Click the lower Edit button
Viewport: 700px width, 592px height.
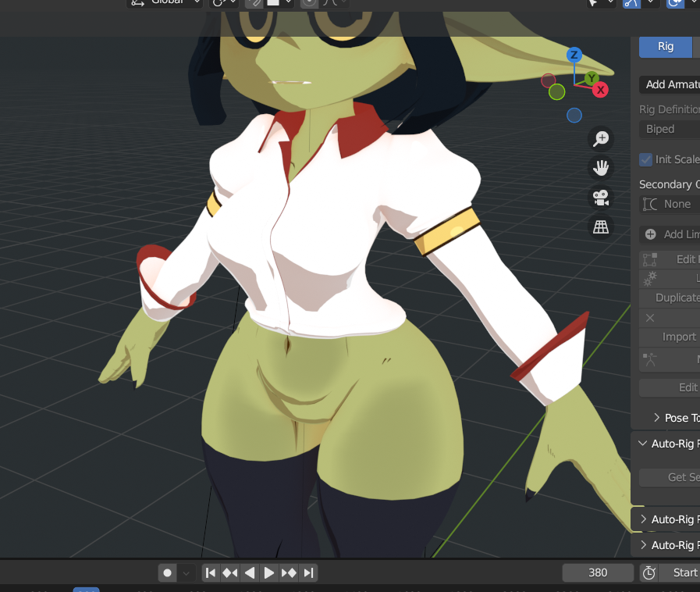click(x=670, y=388)
